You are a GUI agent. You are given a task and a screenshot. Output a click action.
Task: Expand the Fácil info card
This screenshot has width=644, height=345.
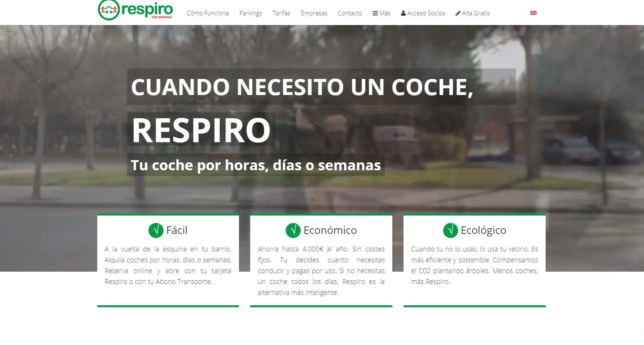pos(168,262)
